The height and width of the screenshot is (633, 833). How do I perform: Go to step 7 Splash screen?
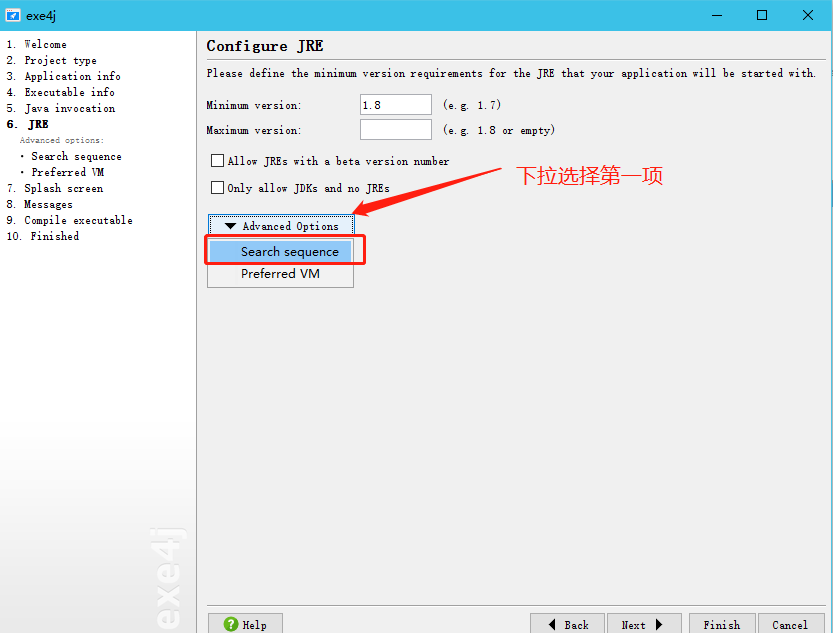(55, 188)
